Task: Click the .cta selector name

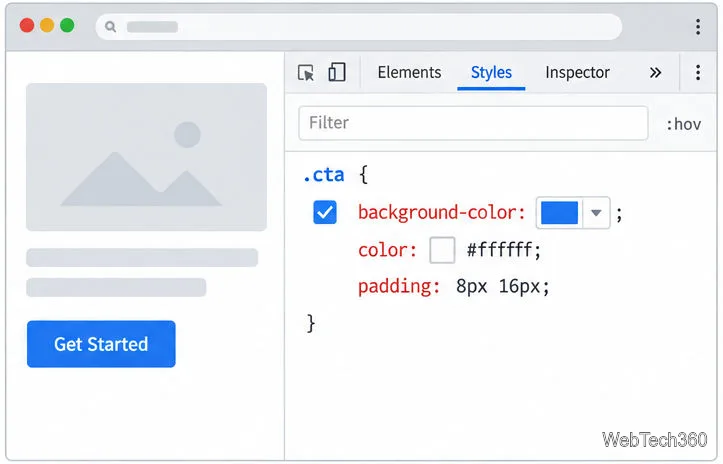Action: (x=324, y=175)
